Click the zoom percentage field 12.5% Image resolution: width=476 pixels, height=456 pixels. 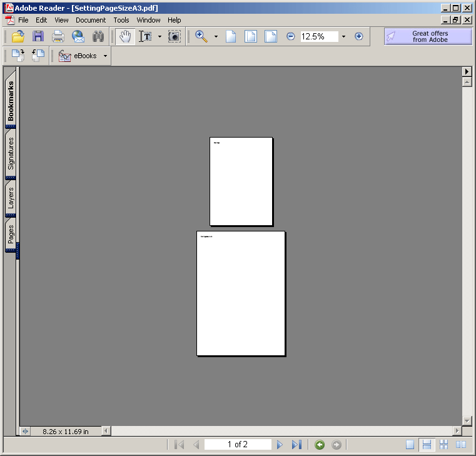pos(320,36)
